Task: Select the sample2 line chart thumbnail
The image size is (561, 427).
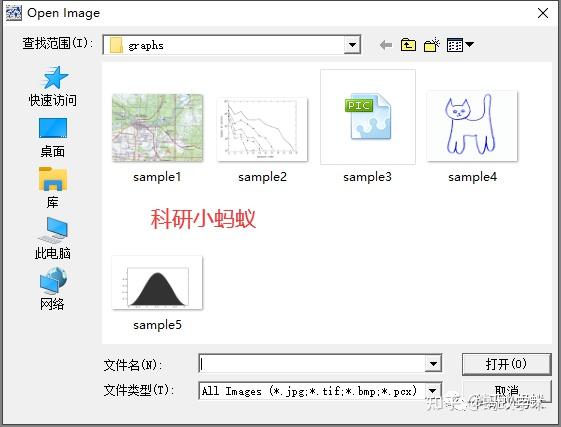Action: pyautogui.click(x=262, y=129)
